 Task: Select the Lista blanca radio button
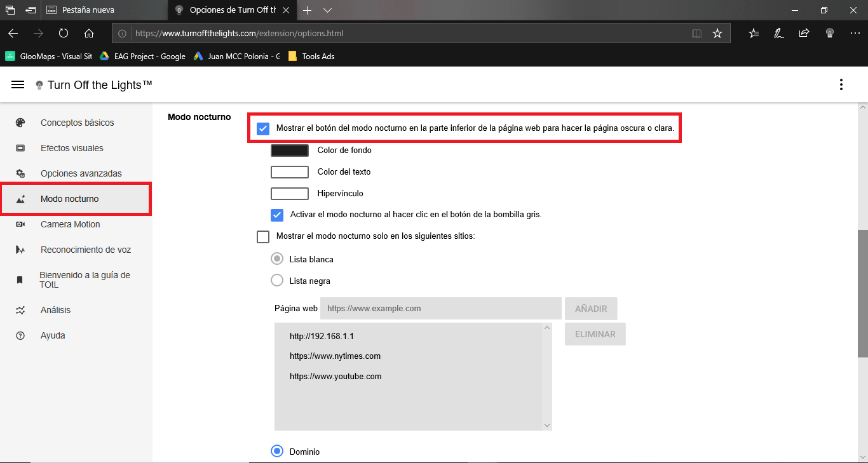point(277,258)
